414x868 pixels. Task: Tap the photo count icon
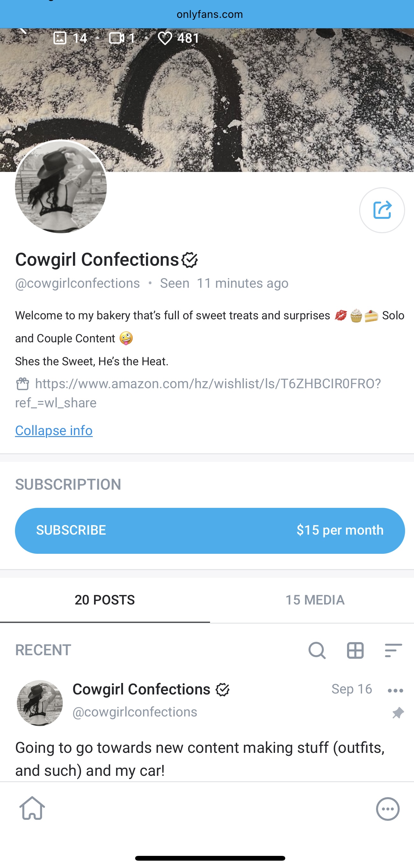pos(60,38)
